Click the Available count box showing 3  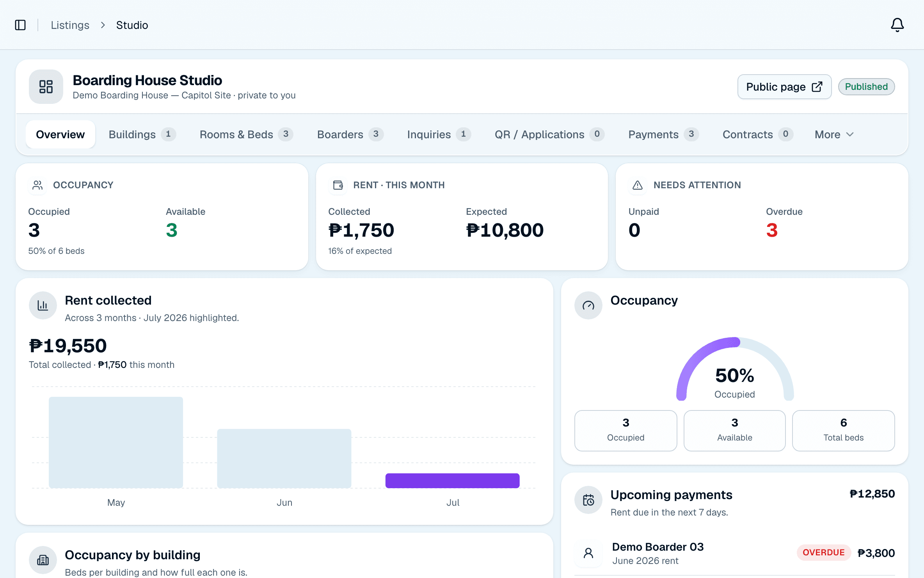click(x=734, y=431)
